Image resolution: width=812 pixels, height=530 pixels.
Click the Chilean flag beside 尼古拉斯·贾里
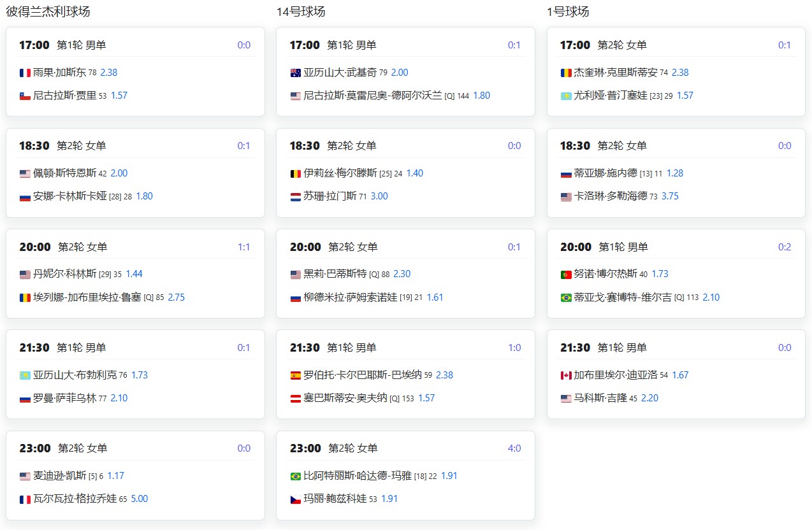coord(25,96)
